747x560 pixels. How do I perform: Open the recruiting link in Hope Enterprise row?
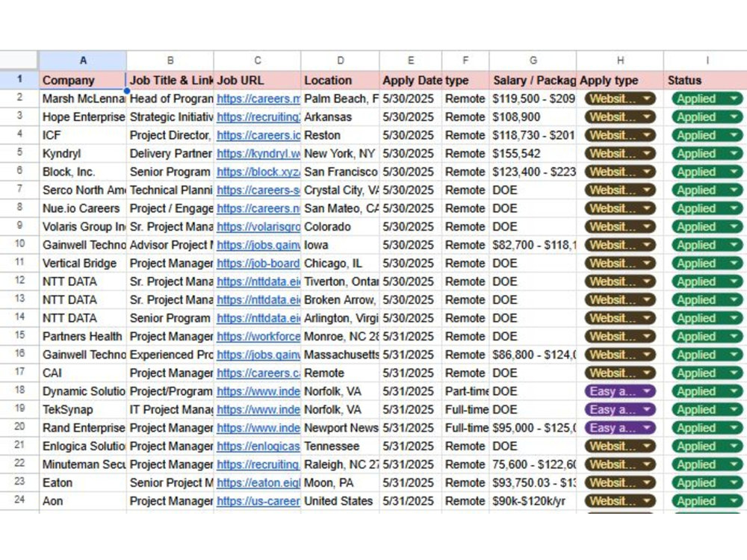[x=258, y=117]
